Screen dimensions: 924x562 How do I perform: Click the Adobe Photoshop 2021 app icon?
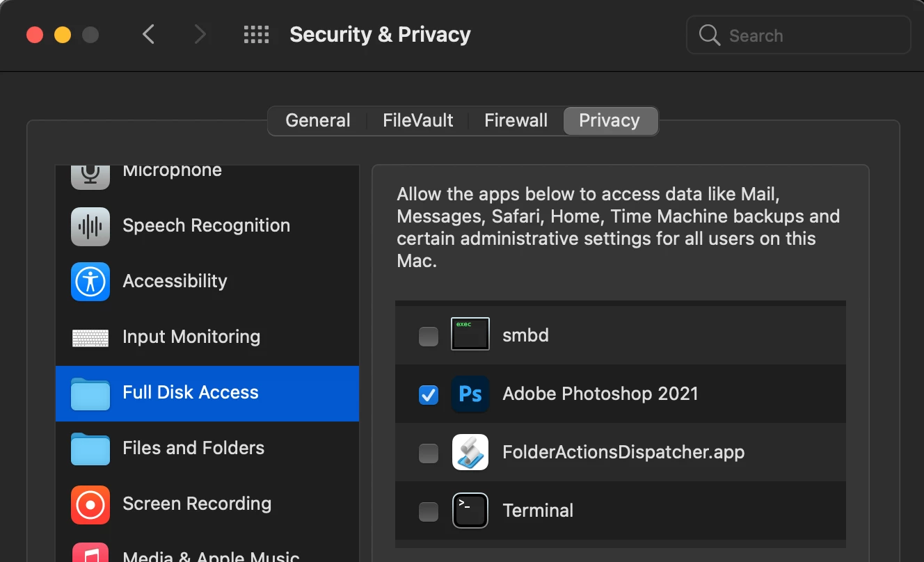point(470,394)
